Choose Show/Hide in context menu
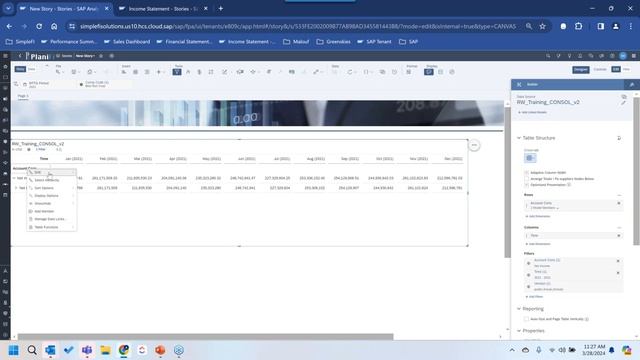 click(51, 203)
